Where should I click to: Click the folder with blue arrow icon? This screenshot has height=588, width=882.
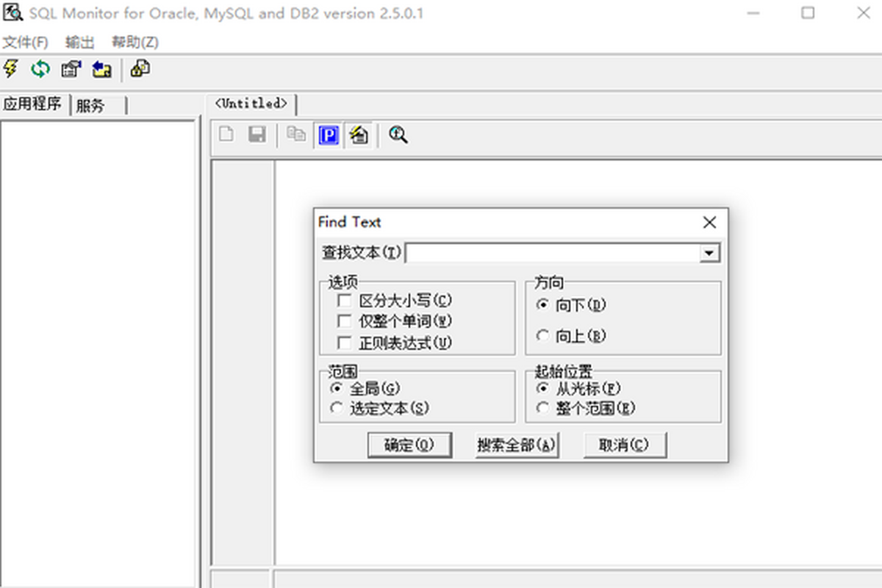101,69
